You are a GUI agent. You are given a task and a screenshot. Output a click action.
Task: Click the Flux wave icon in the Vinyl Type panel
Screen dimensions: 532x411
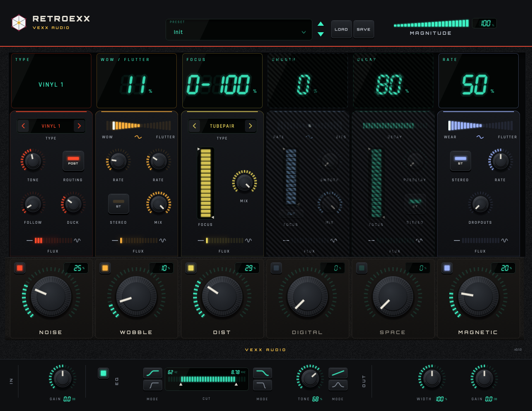[77, 241]
